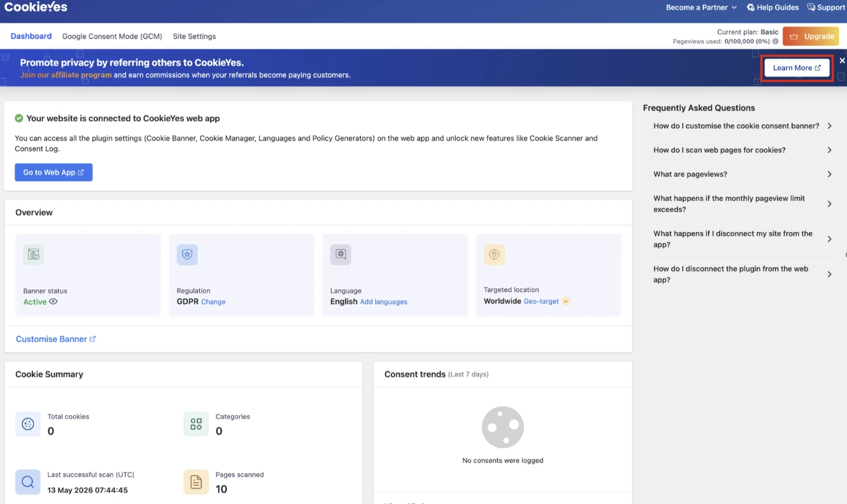This screenshot has width=847, height=504.
Task: Expand FAQ on customising cookie consent banner
Action: pos(743,126)
